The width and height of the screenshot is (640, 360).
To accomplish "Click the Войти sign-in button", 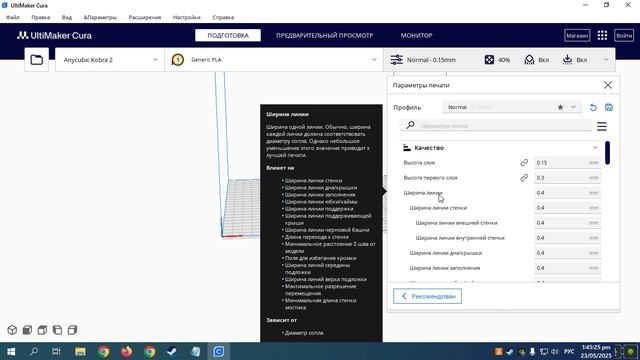I will click(x=624, y=36).
